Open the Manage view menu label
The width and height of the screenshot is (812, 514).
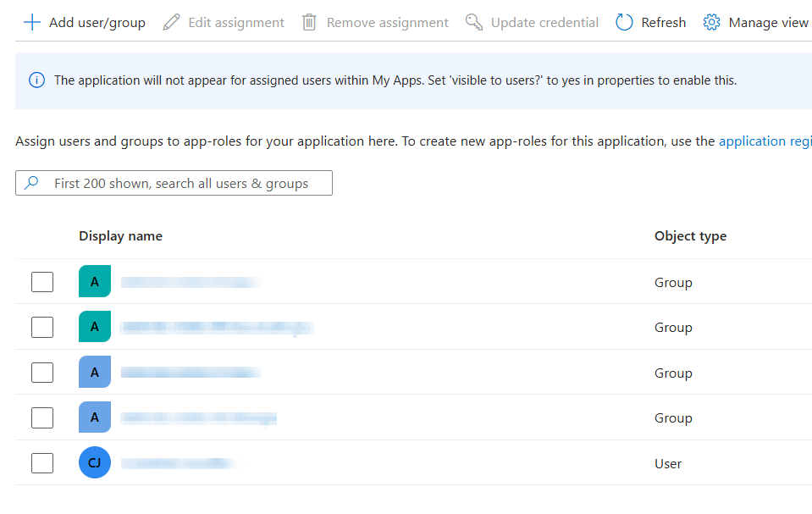(769, 23)
